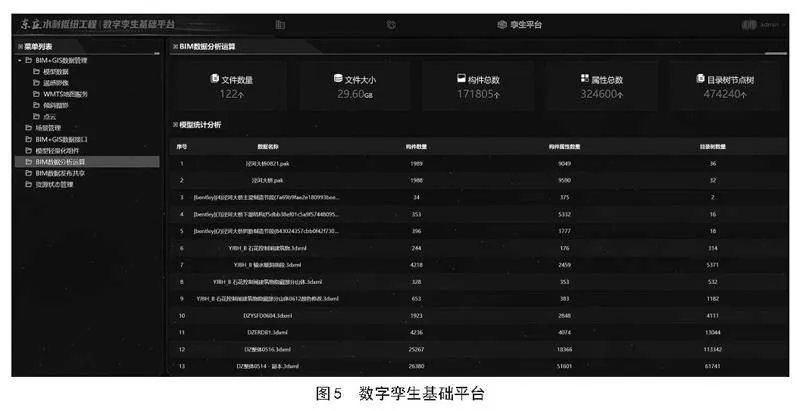Click folder icon beside 点云
Screen dimensions: 800x411
36,116
